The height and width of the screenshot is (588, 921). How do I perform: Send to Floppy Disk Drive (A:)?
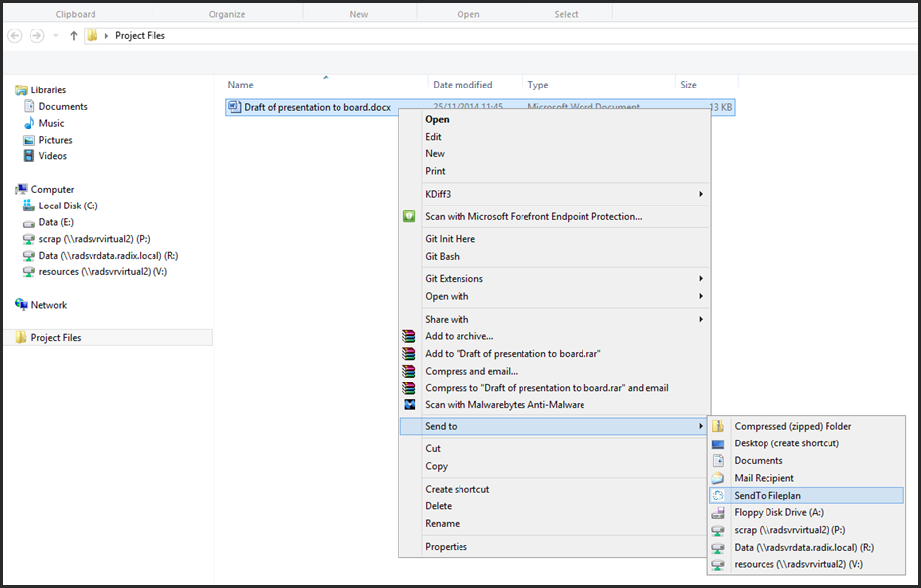point(807,512)
